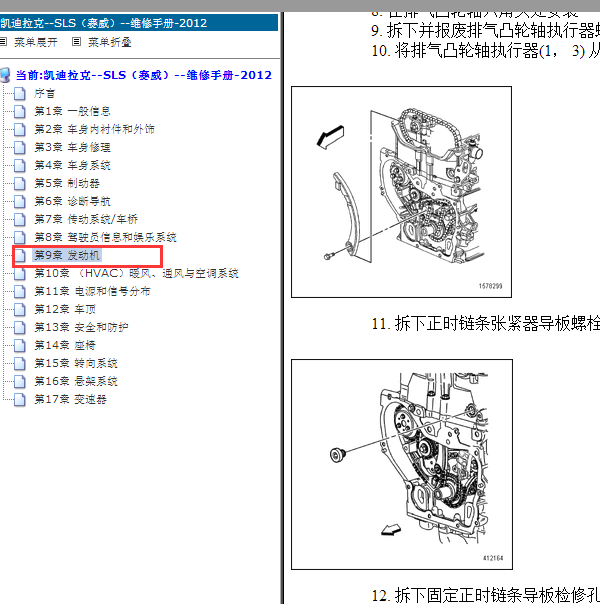Click the collapse icon beside 菜单折叠
600x604 pixels.
pos(77,42)
